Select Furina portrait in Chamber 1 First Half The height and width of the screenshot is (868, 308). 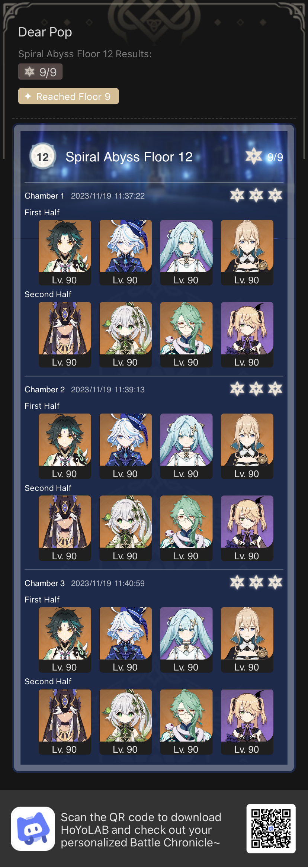pos(126,253)
